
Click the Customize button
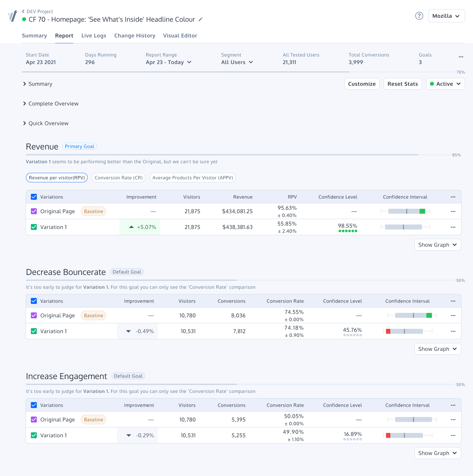(362, 84)
